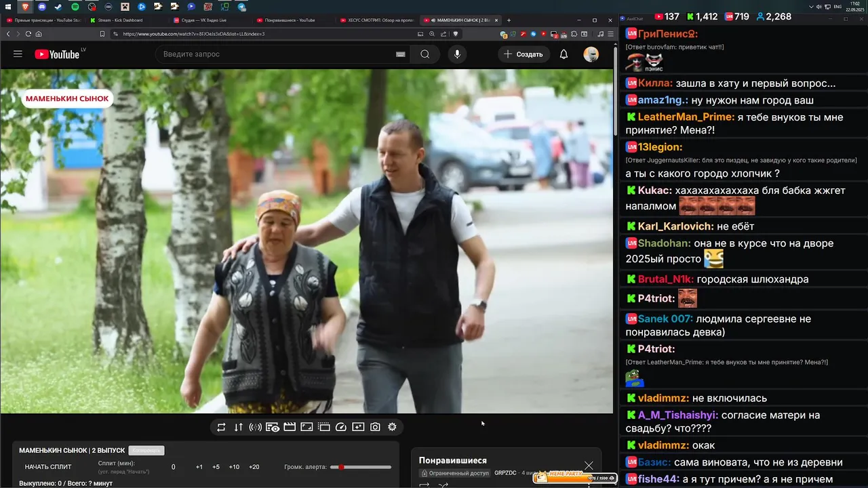Reload the current browser page

coord(28,34)
